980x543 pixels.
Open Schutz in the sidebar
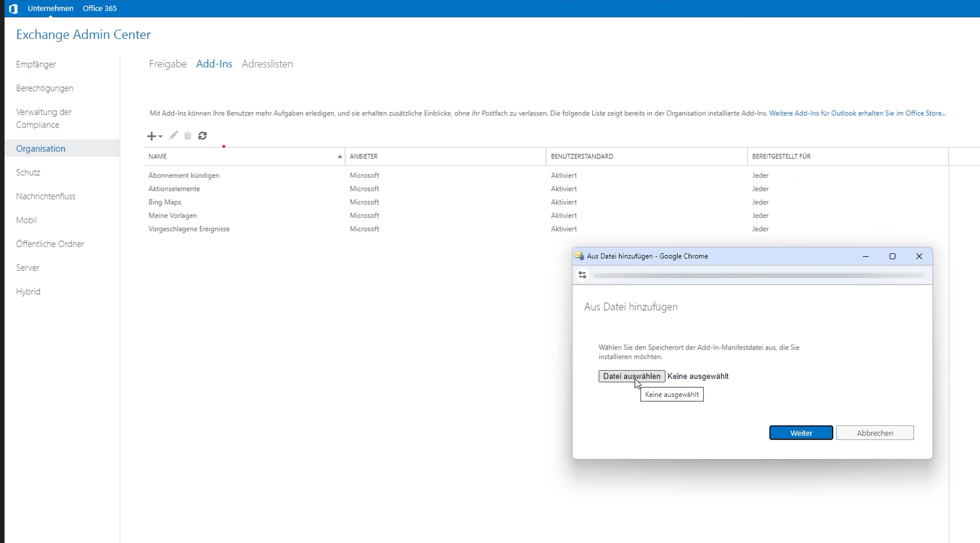point(28,172)
